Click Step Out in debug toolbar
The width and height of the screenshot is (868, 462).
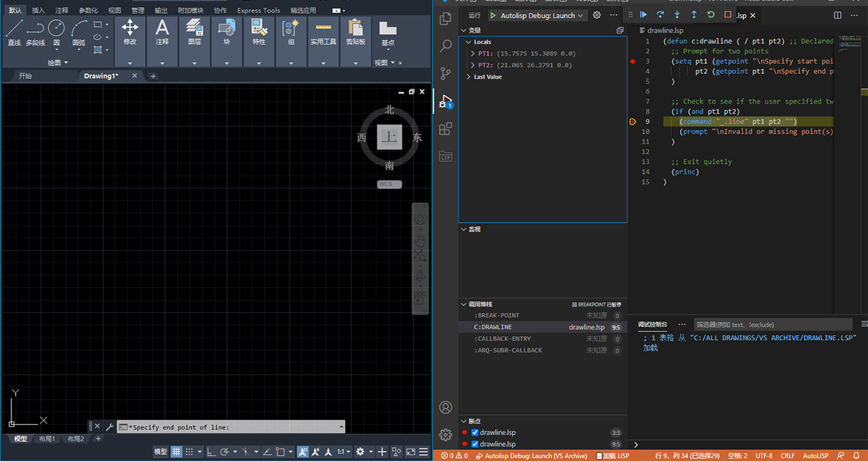694,15
